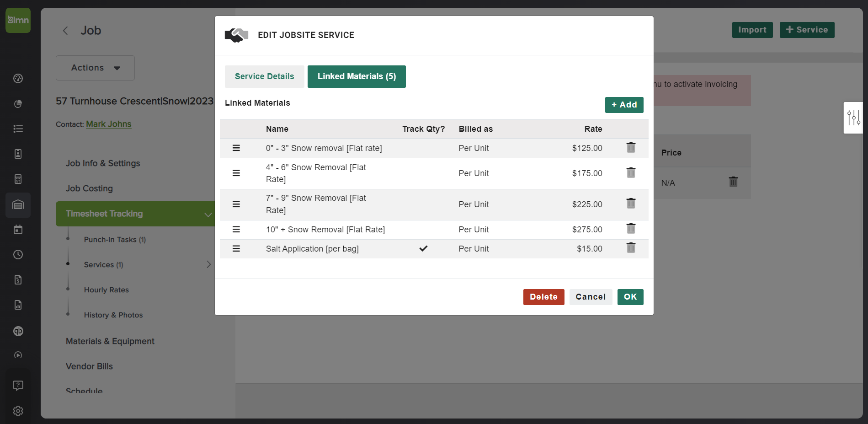Open the QuickBooks icon in sidebar
Viewport: 868px width, 424px height.
pyautogui.click(x=18, y=331)
